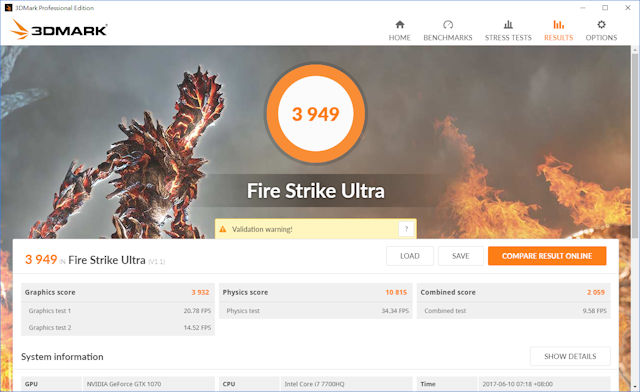
Task: Switch to the RESULTS tab label
Action: 558,38
